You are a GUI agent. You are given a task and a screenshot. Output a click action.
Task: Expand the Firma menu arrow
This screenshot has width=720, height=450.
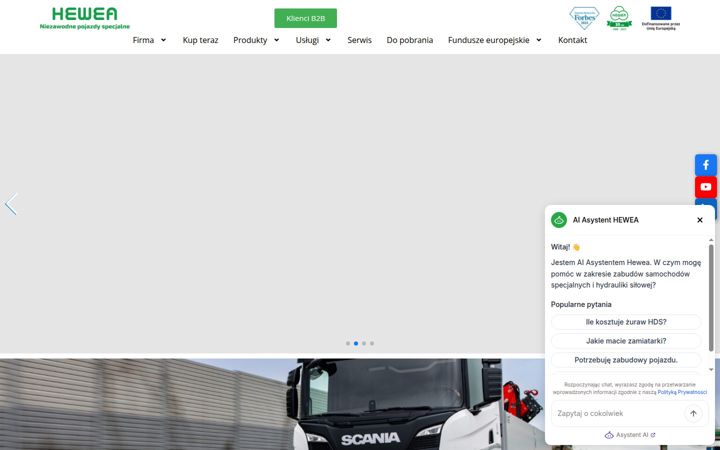click(163, 40)
